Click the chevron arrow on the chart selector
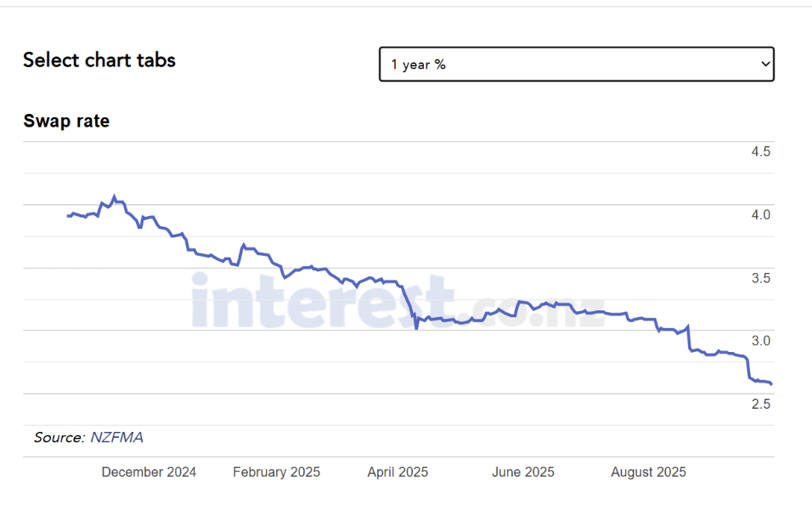The height and width of the screenshot is (505, 812). point(765,64)
